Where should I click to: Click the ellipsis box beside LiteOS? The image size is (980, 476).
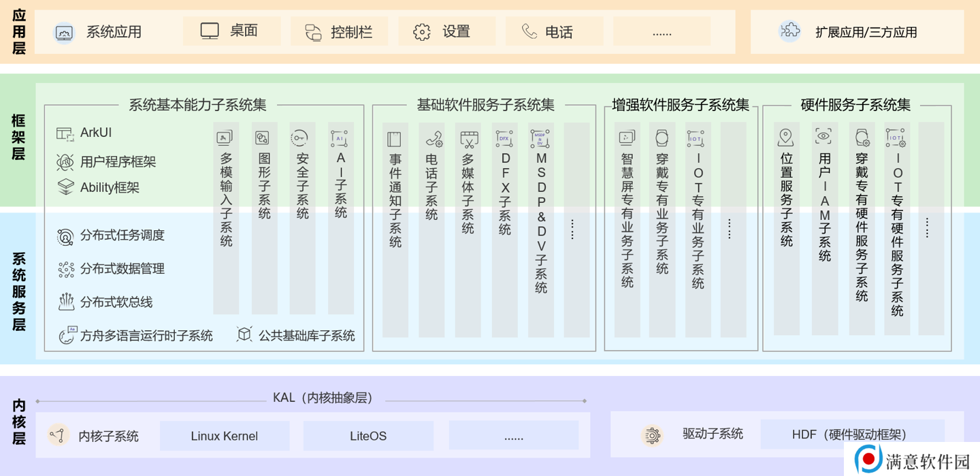[x=514, y=435]
